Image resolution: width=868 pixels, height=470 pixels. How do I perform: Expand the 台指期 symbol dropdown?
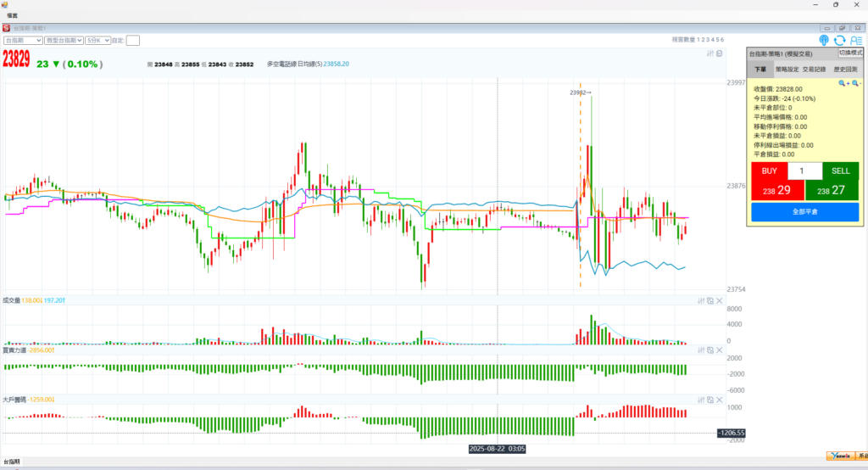click(x=23, y=40)
